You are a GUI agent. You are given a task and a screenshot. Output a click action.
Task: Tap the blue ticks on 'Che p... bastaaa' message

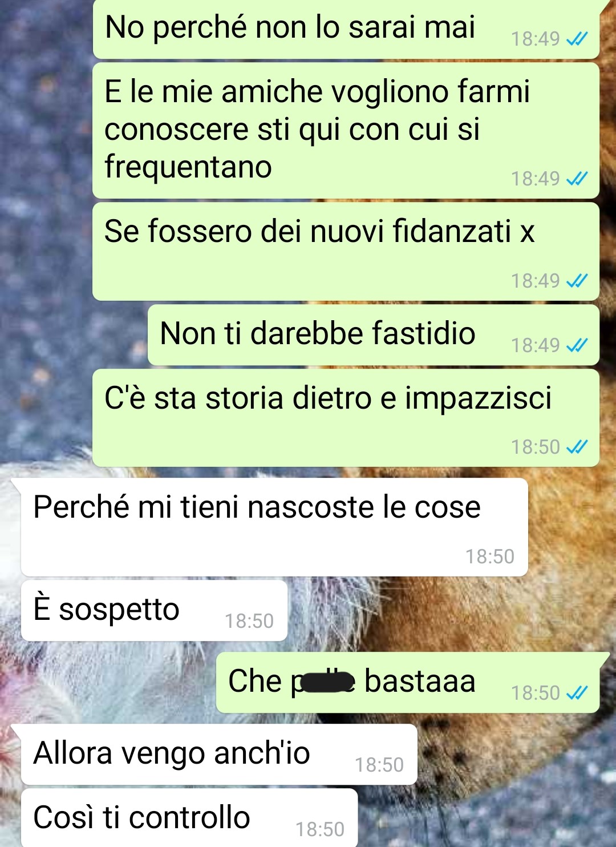[577, 693]
